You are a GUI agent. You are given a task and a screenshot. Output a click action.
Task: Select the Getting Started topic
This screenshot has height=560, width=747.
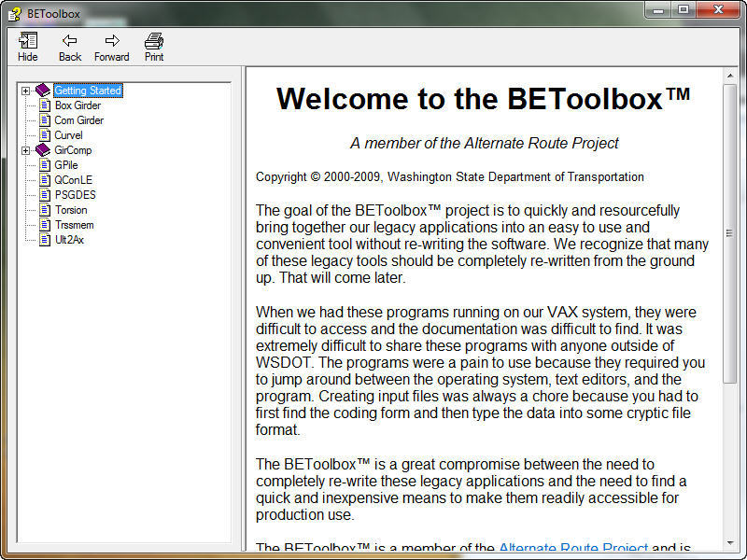(88, 91)
